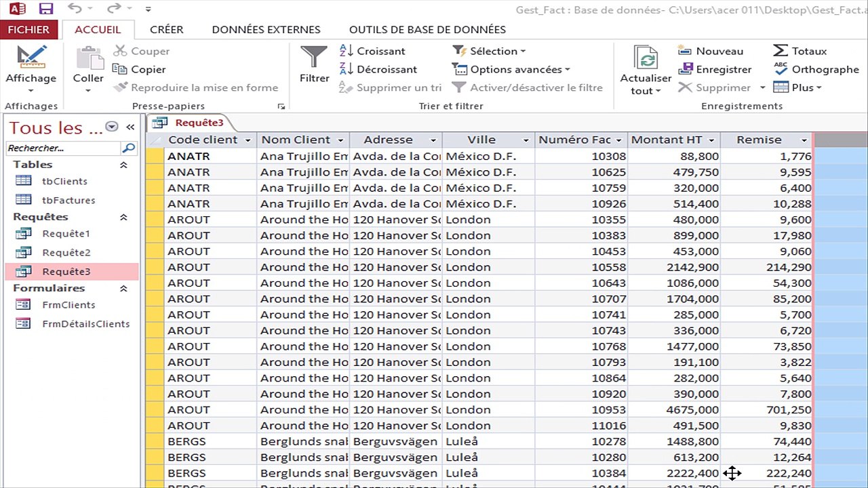868x488 pixels.
Task: Create a new record with Nouveau
Action: click(710, 51)
